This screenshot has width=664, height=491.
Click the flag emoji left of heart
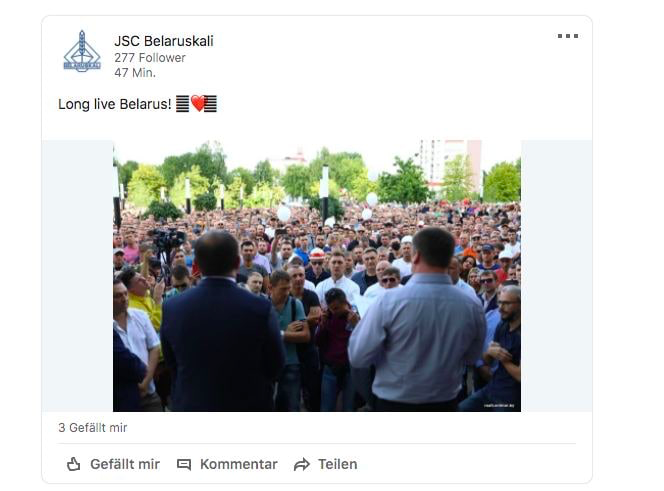183,104
